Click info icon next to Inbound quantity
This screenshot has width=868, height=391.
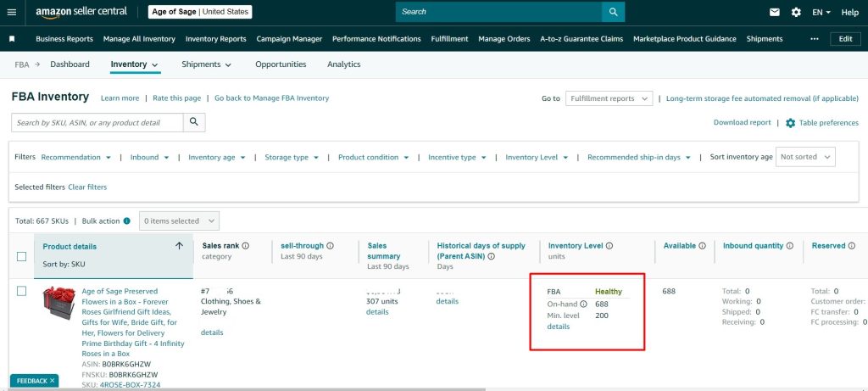[790, 245]
